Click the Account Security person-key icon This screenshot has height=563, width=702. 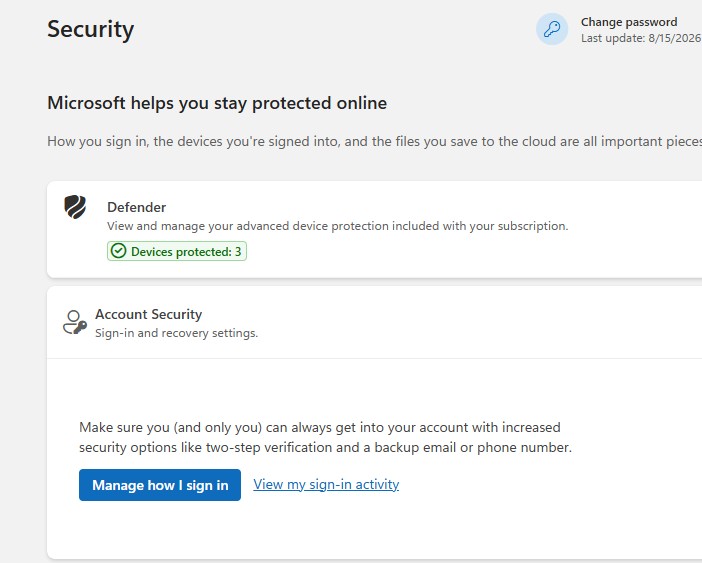75,322
